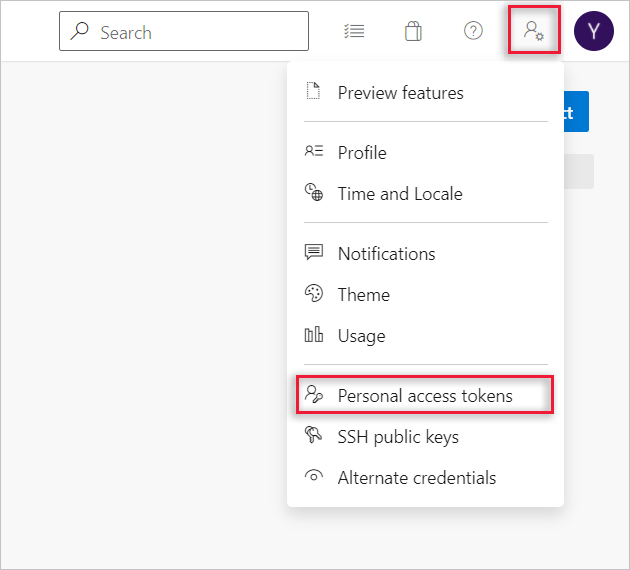Click the eye icon beside Alternate credentials
Image resolution: width=630 pixels, height=570 pixels.
(314, 477)
